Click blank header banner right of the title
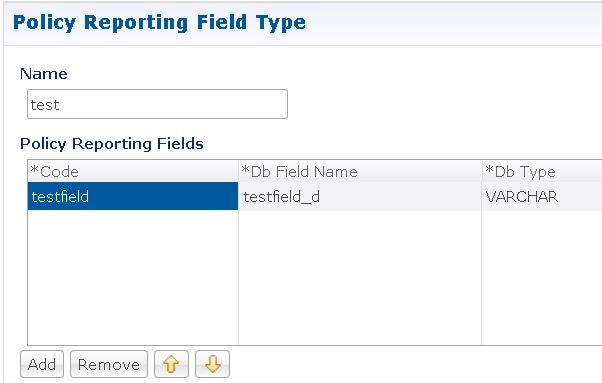 click(x=453, y=23)
